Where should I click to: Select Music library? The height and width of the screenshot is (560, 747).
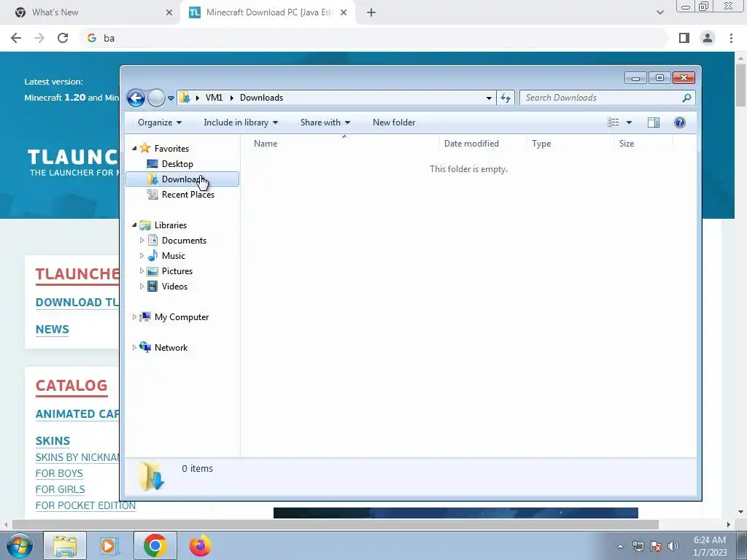click(174, 256)
